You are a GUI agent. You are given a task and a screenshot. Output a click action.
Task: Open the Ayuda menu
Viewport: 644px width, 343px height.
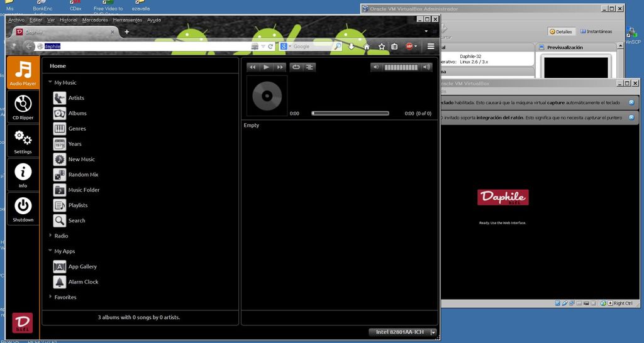point(154,19)
